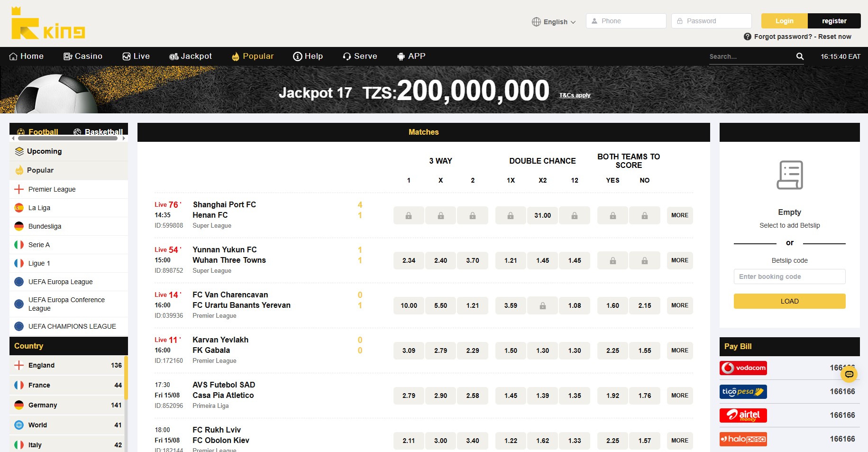Screen dimensions: 868x452
Task: Click the HaloPesa payment logo
Action: pos(743,439)
